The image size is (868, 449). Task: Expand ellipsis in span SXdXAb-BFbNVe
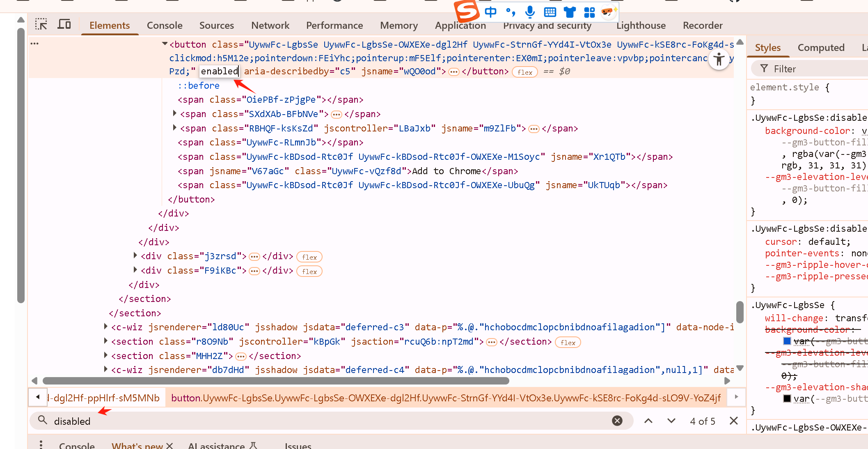337,115
